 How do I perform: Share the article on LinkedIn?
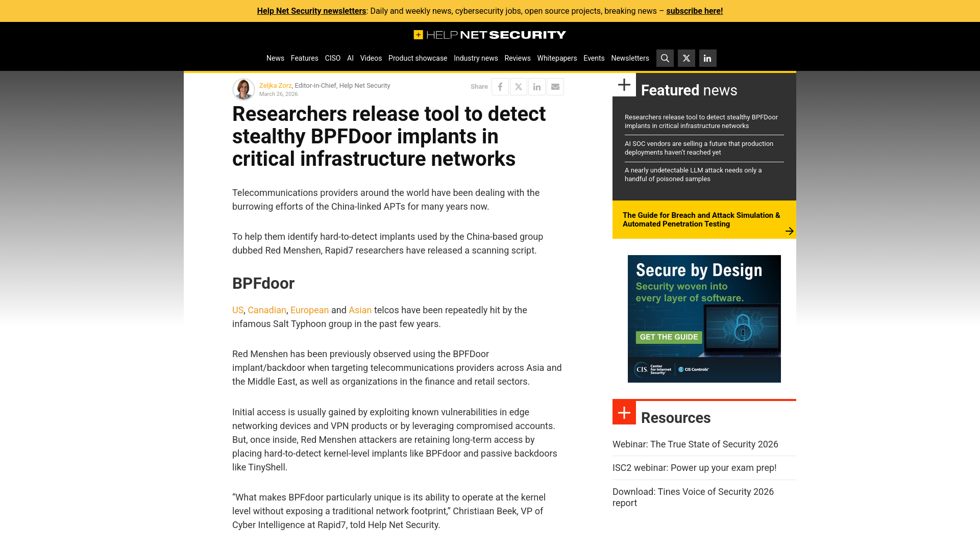click(536, 87)
